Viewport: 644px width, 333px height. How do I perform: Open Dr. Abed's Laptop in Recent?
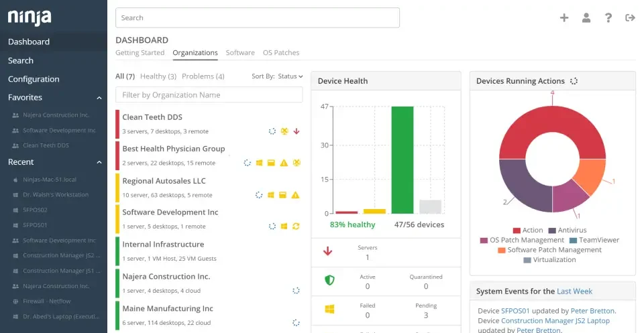point(61,317)
